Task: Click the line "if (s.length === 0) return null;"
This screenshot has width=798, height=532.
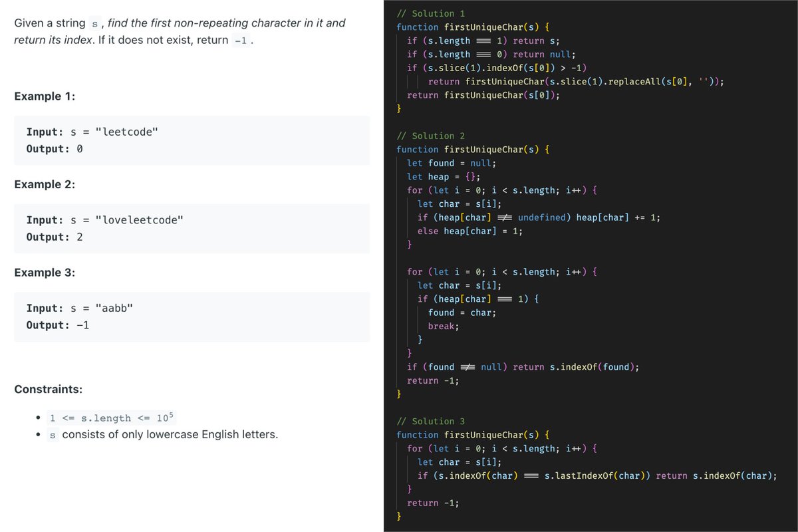Action: click(x=491, y=55)
